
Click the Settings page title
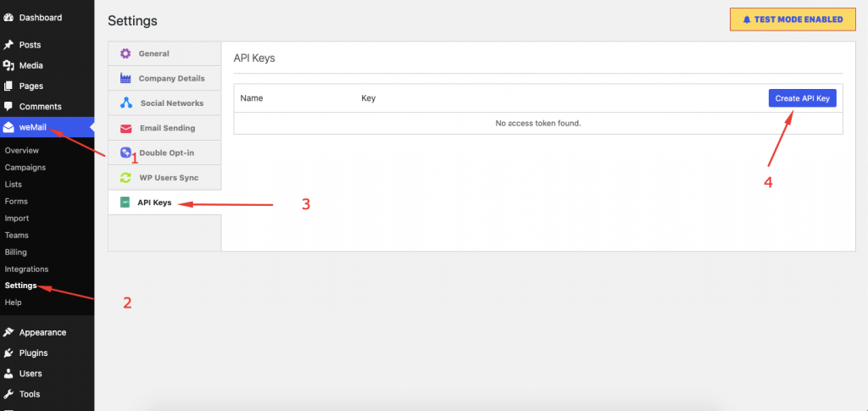(132, 21)
